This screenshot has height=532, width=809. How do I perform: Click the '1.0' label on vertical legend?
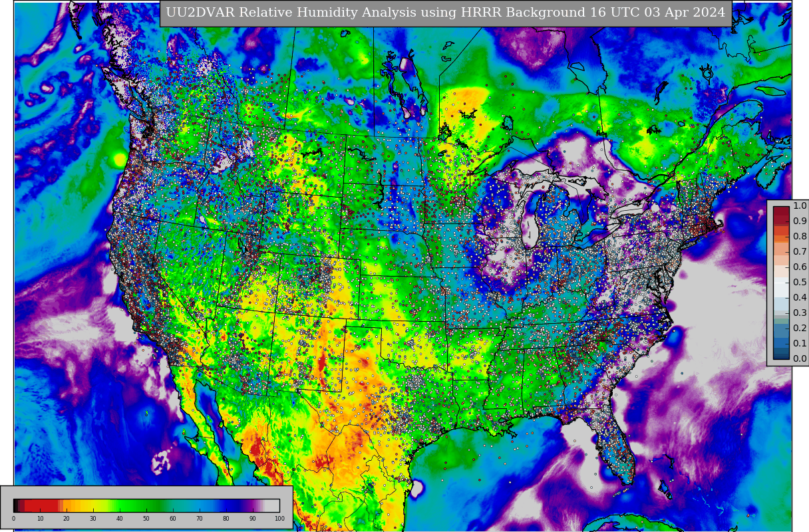coord(800,205)
